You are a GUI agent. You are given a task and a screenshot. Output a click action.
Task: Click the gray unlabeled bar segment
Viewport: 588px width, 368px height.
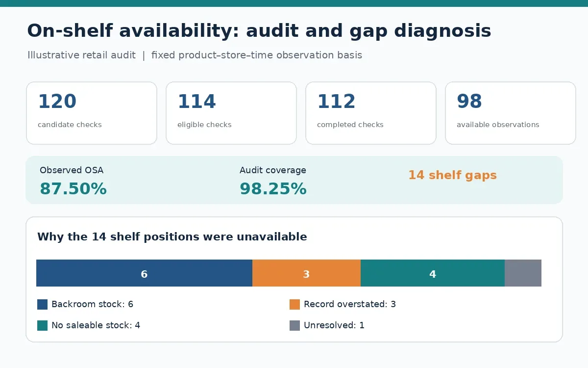tap(523, 273)
